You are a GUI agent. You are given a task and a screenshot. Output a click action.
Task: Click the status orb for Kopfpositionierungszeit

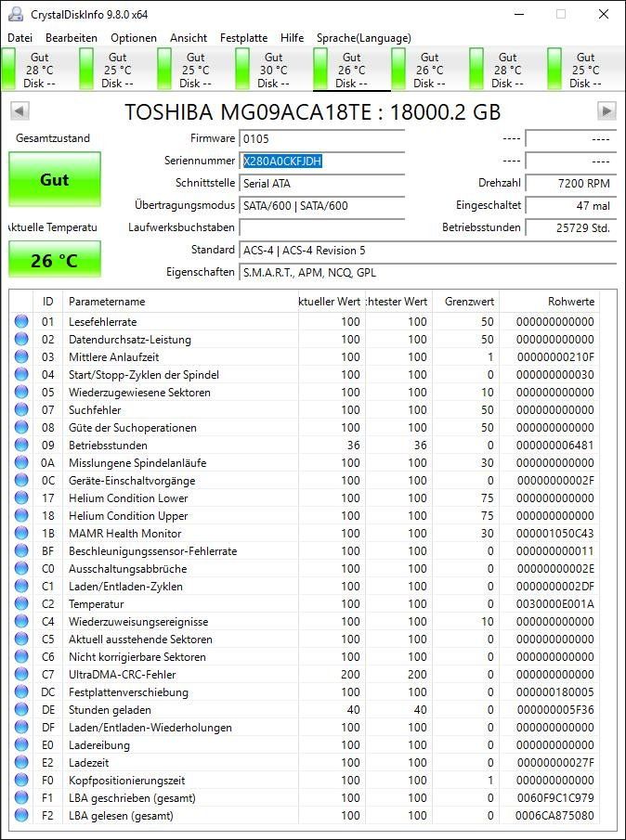(x=21, y=780)
